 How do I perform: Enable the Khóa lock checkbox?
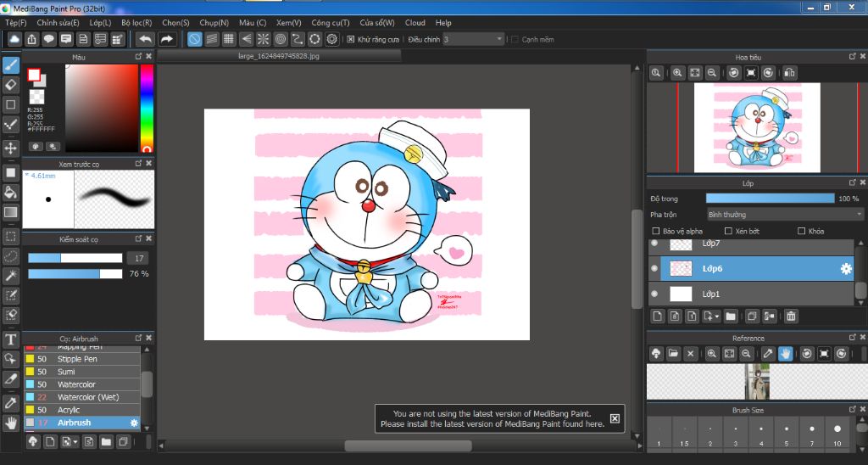(x=801, y=231)
